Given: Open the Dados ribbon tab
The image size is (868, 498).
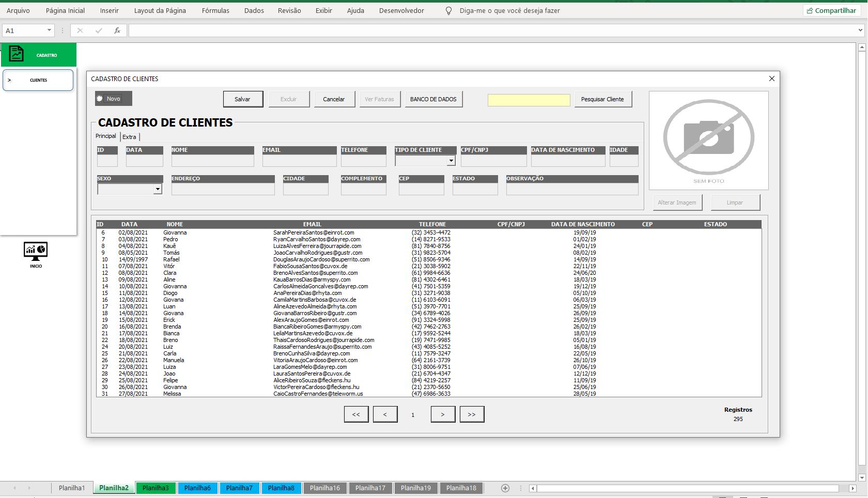Looking at the screenshot, I should point(254,10).
